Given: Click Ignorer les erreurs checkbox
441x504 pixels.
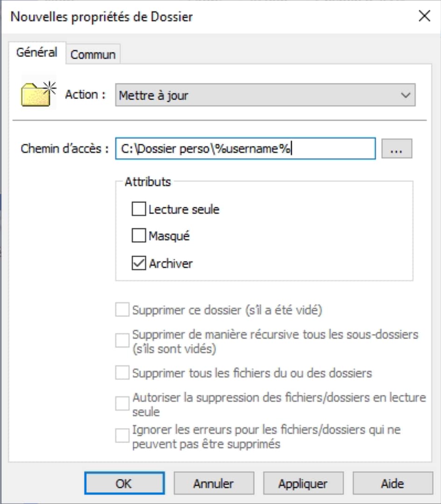Looking at the screenshot, I should point(122,435).
